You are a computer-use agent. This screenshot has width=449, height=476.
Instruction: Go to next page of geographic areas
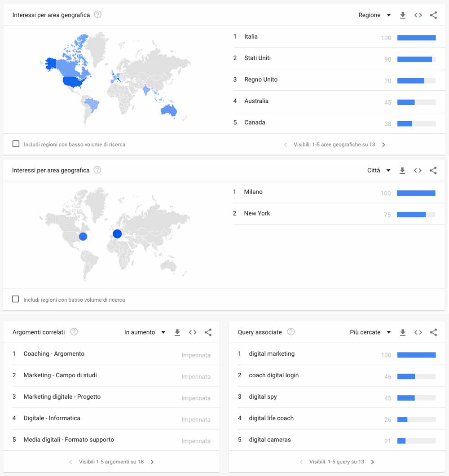(x=383, y=145)
